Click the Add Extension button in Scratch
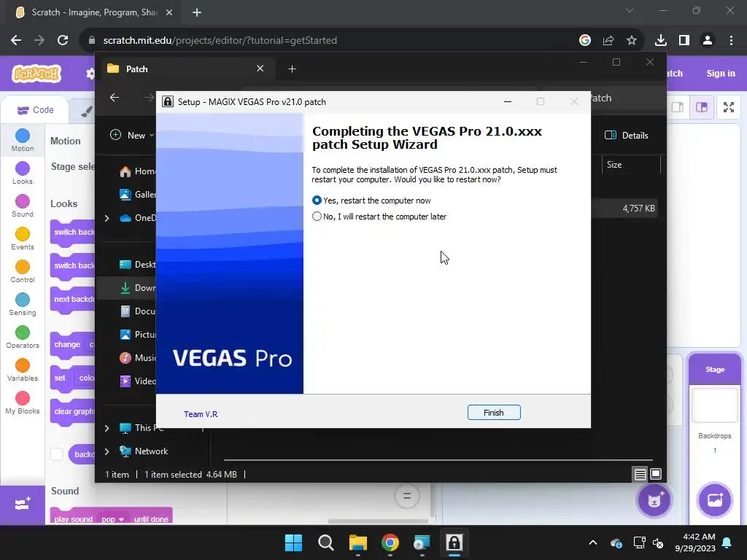The width and height of the screenshot is (747, 560). [x=23, y=505]
